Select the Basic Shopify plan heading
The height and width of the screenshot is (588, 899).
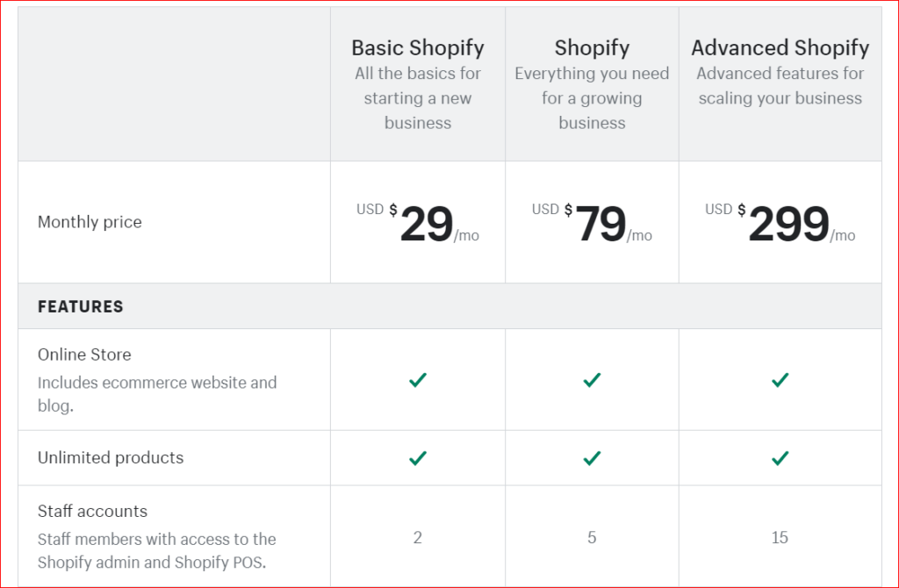418,47
